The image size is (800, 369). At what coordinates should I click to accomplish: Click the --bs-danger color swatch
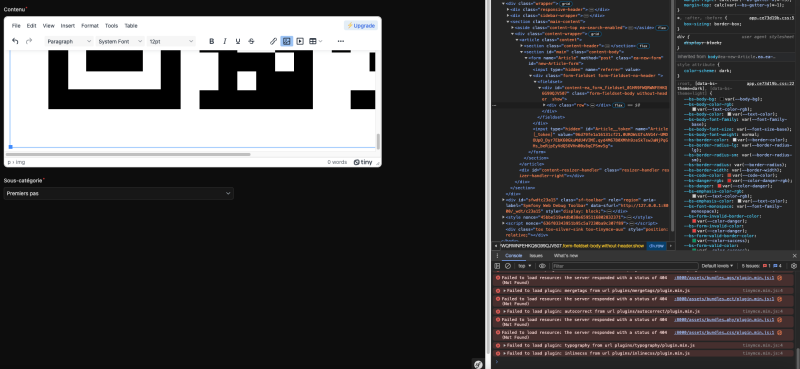click(720, 186)
